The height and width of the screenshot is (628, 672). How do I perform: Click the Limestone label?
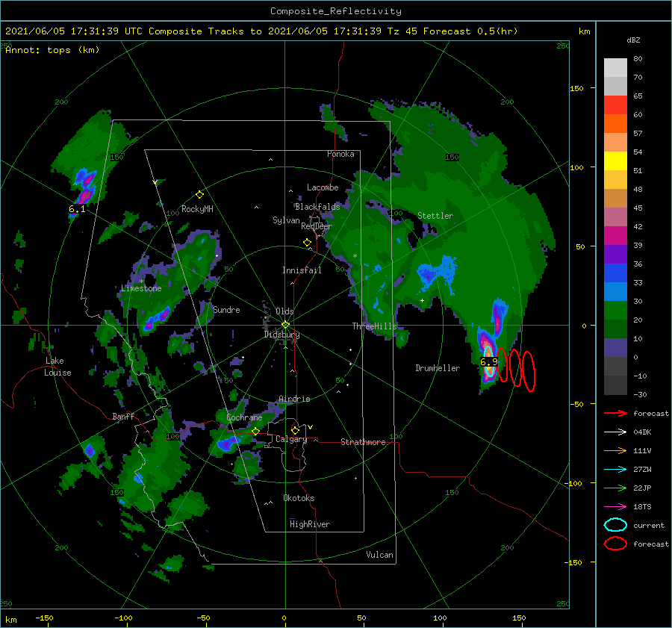141,288
